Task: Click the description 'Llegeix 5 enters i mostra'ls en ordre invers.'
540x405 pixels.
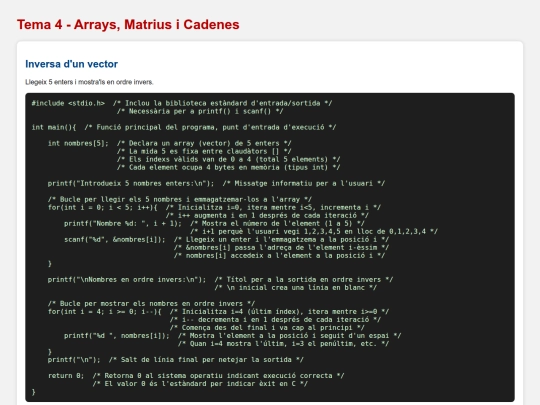Action: (x=89, y=82)
